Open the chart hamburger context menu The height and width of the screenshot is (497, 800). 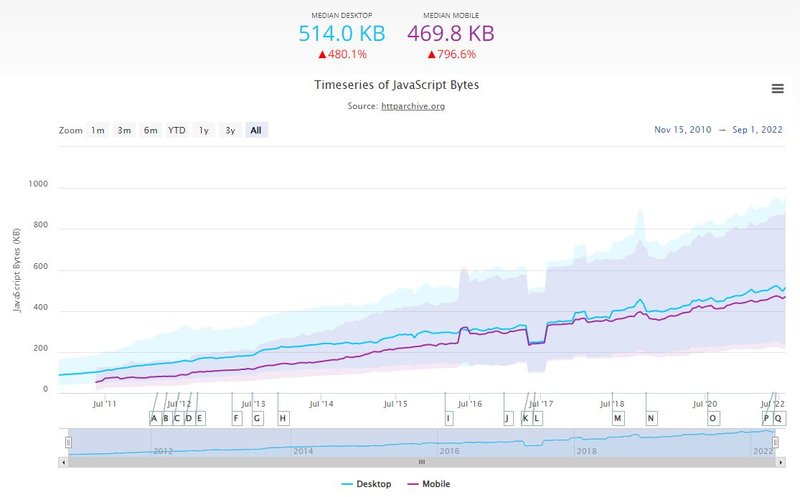(777, 89)
